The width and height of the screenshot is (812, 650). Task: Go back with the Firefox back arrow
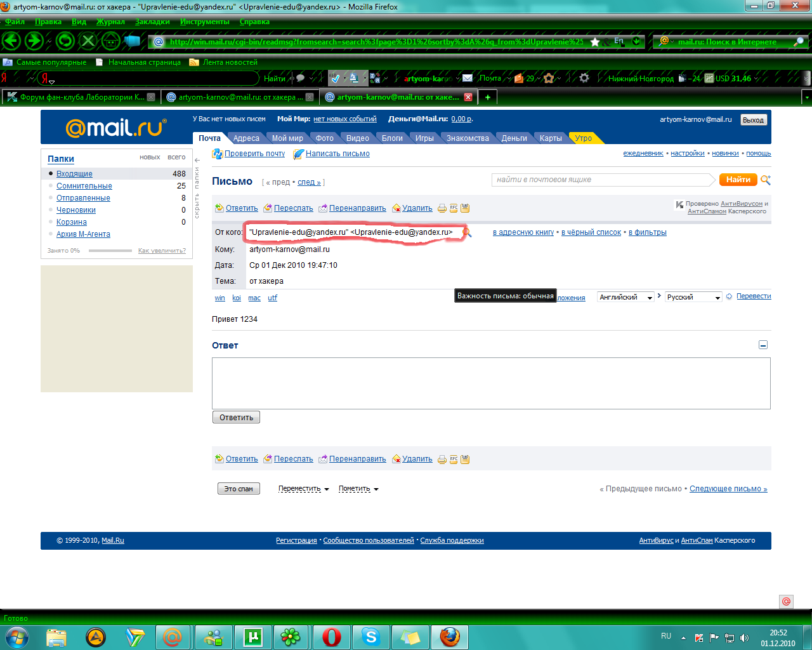click(12, 41)
